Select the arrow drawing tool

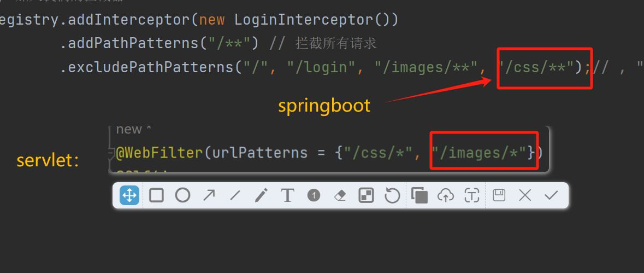209,195
